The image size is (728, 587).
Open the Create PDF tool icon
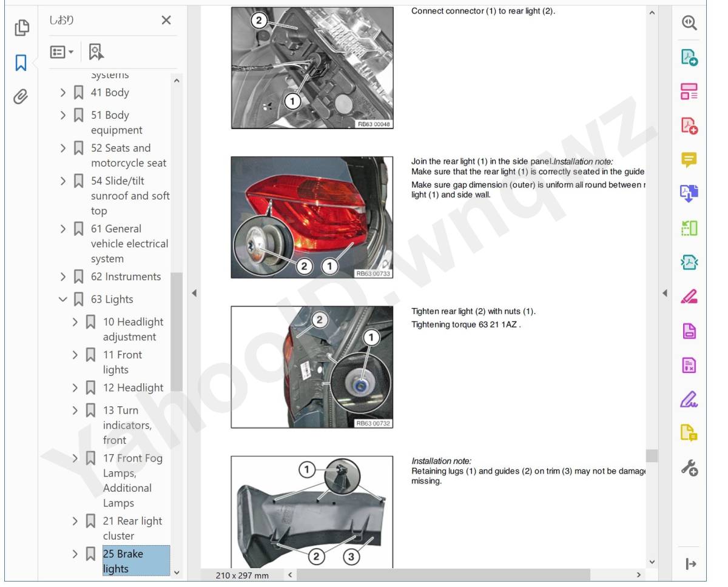(689, 126)
